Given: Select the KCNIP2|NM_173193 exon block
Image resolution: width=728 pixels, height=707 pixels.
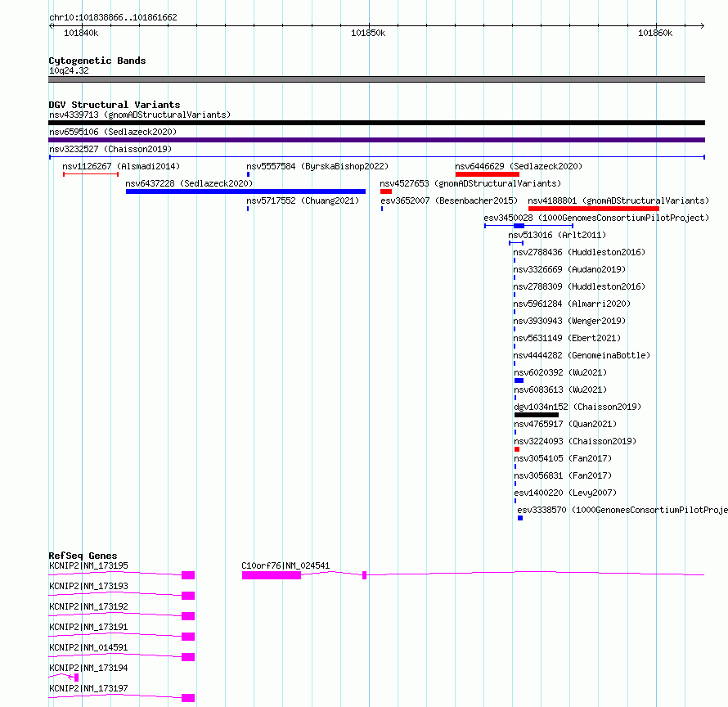Looking at the screenshot, I should (188, 596).
